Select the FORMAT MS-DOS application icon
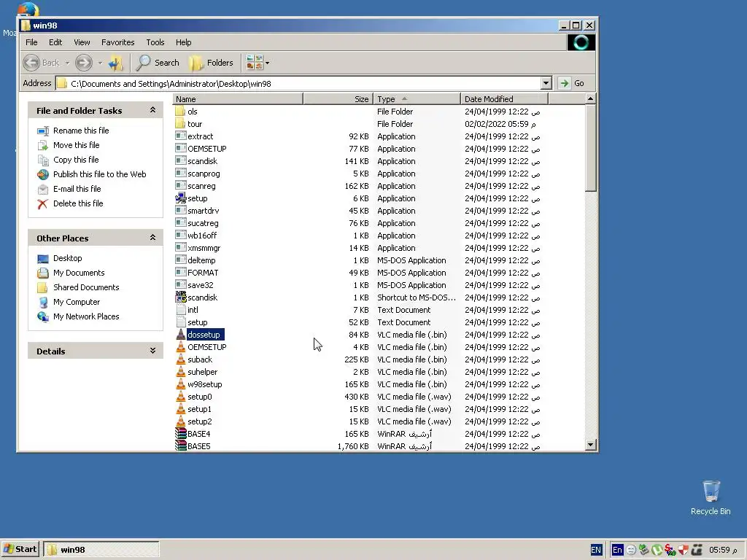Image resolution: width=747 pixels, height=560 pixels. pyautogui.click(x=181, y=273)
